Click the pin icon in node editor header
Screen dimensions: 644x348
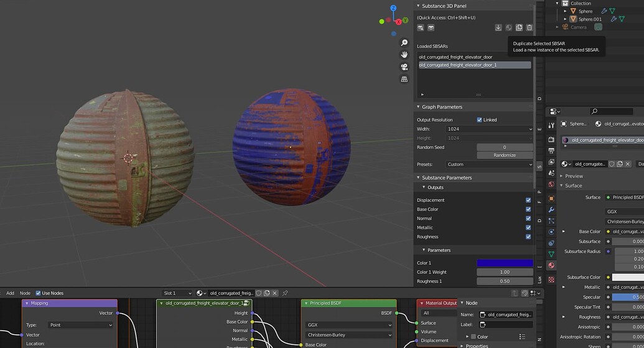pos(285,293)
